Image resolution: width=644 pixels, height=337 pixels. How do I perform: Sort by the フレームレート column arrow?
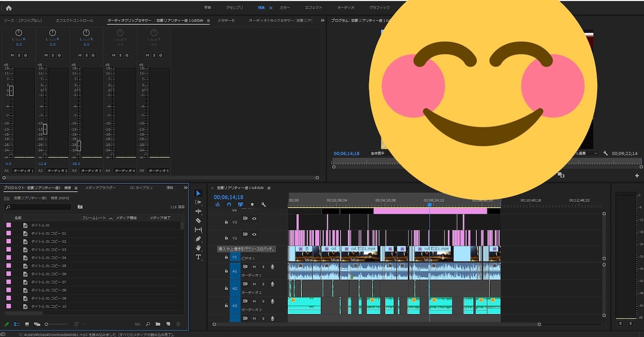pos(111,218)
